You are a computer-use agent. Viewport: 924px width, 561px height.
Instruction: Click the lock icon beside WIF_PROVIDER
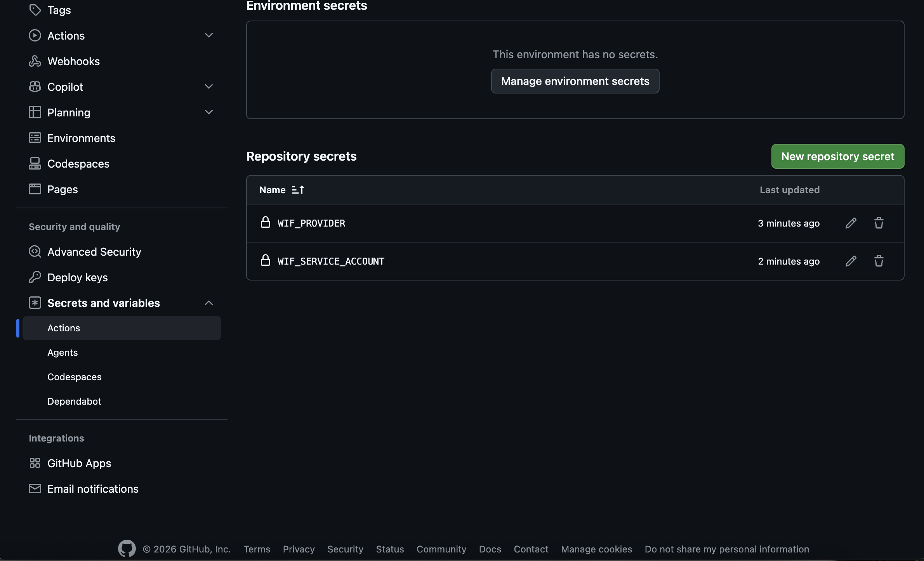point(266,222)
